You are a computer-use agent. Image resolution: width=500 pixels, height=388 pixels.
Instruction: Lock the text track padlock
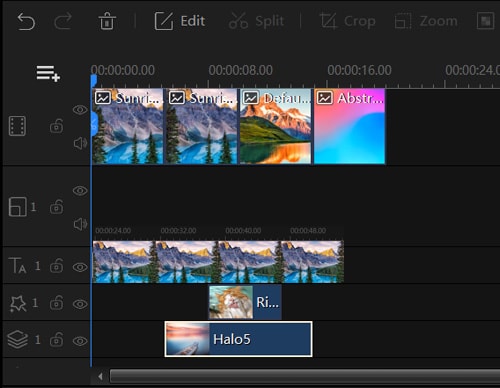(x=56, y=266)
